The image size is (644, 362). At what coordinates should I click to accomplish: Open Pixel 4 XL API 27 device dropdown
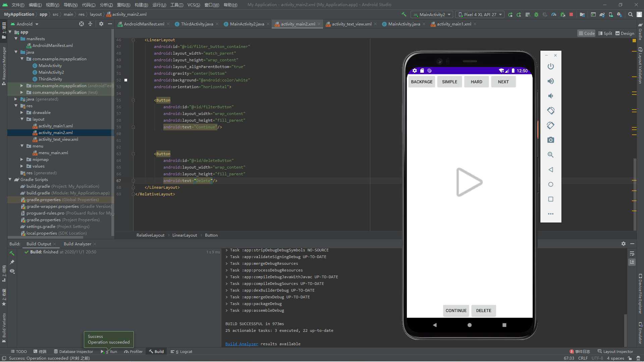click(x=480, y=14)
